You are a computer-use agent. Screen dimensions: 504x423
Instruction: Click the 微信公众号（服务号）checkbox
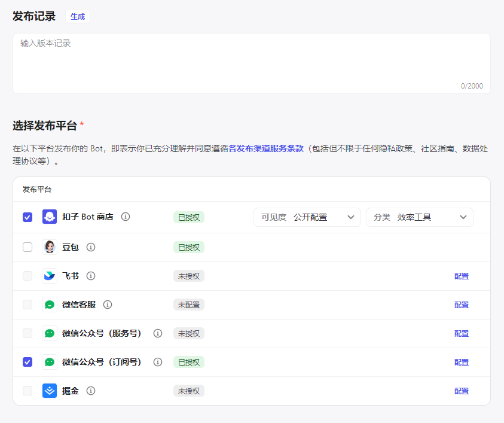point(28,333)
